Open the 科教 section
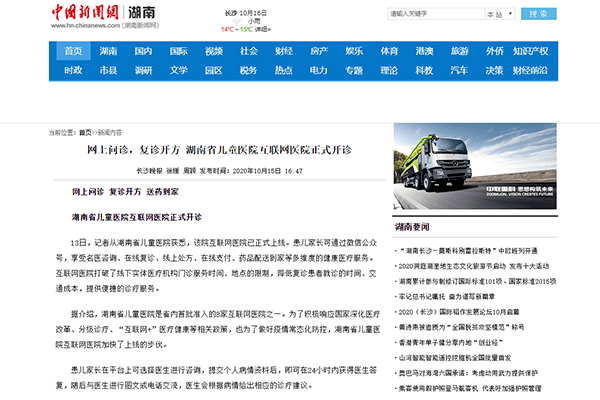The width and height of the screenshot is (600, 400). point(424,70)
